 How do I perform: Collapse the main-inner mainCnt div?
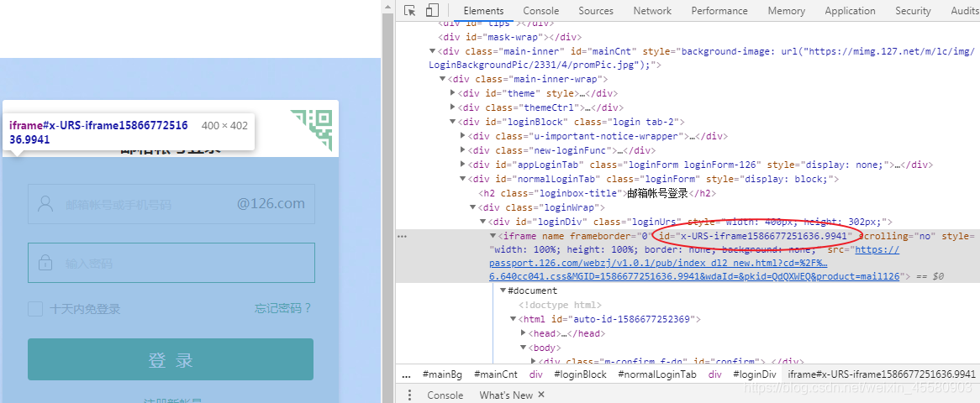click(433, 52)
